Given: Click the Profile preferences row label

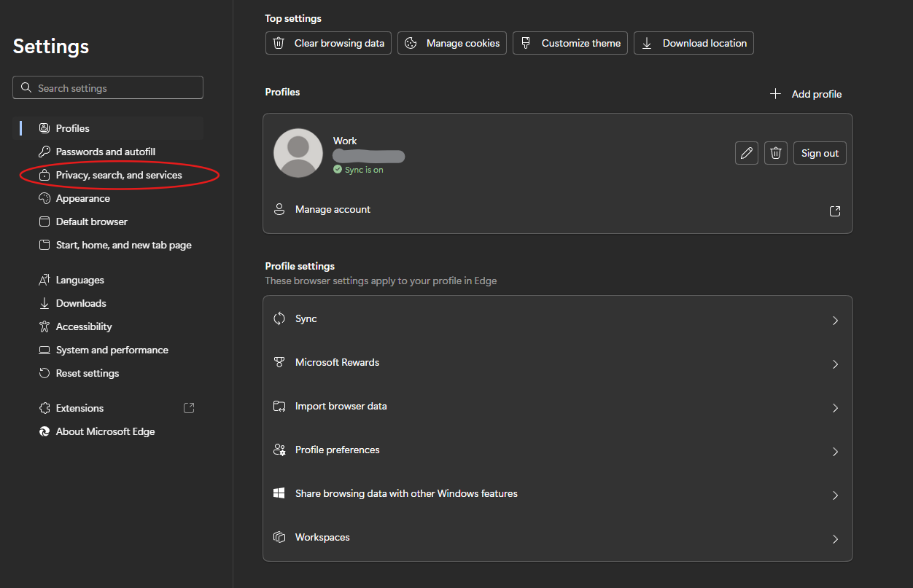Looking at the screenshot, I should pos(337,450).
